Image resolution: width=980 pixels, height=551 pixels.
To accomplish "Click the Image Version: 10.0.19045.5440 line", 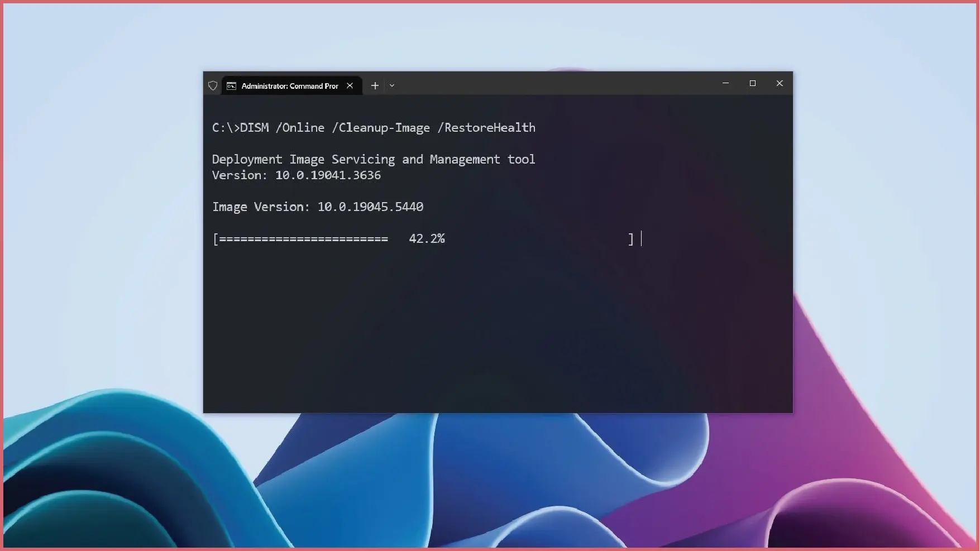I will [317, 207].
